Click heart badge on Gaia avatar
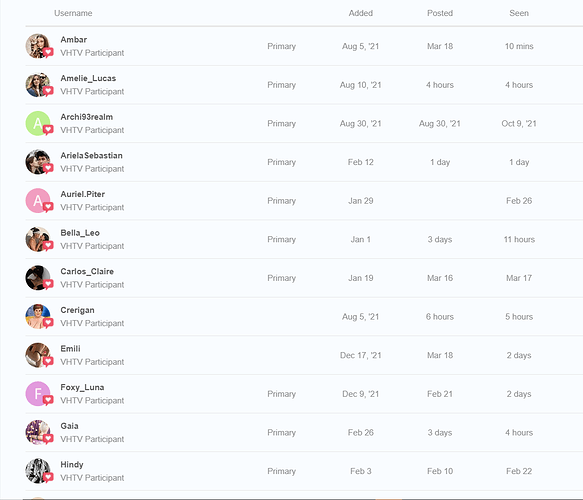Viewport: 583px width, 500px height. 48,439
